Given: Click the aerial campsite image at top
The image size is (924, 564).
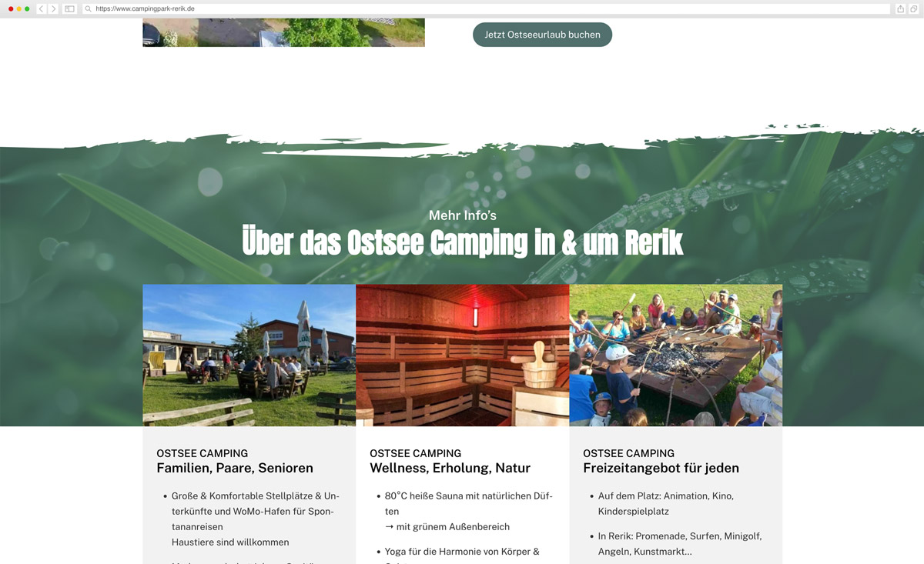Looking at the screenshot, I should 283,32.
